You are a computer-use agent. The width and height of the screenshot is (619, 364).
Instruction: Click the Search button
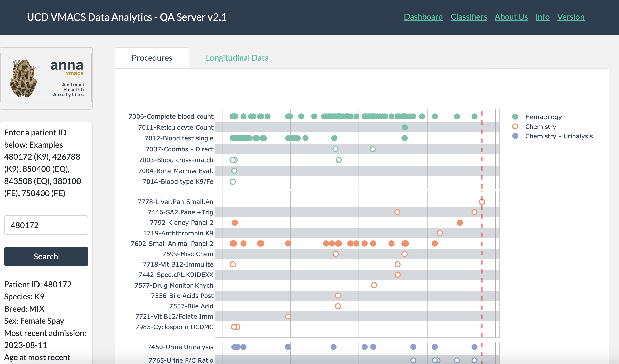pos(46,256)
